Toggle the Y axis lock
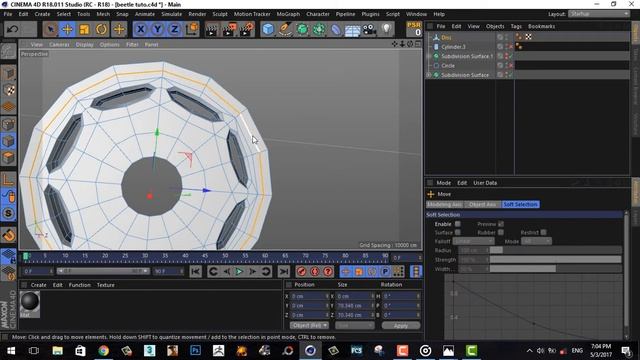Image resolution: width=640 pixels, height=360 pixels. 158,29
